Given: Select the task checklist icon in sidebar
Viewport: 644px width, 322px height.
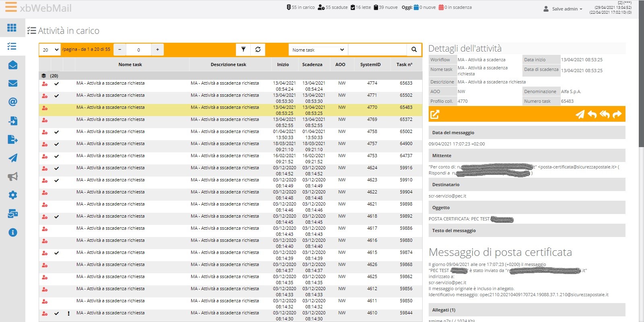Looking at the screenshot, I should coord(12,46).
